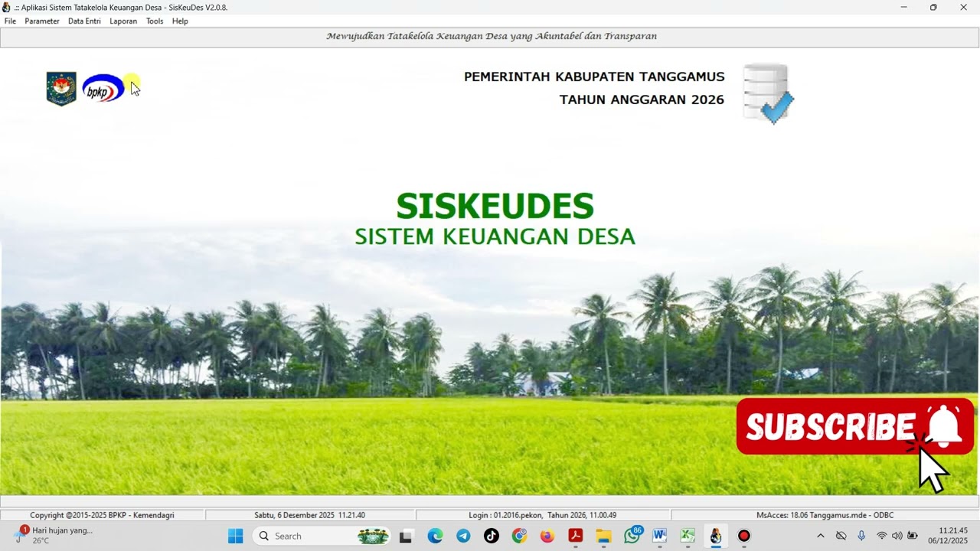Viewport: 980px width, 551px height.
Task: Click the 'Pemerintah Kabupaten Tanggamus' heading
Action: pos(594,77)
